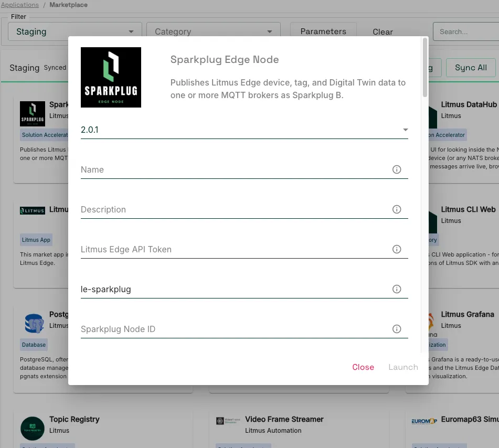
Task: Open the Litmus CLI Web card title
Action: [468, 209]
